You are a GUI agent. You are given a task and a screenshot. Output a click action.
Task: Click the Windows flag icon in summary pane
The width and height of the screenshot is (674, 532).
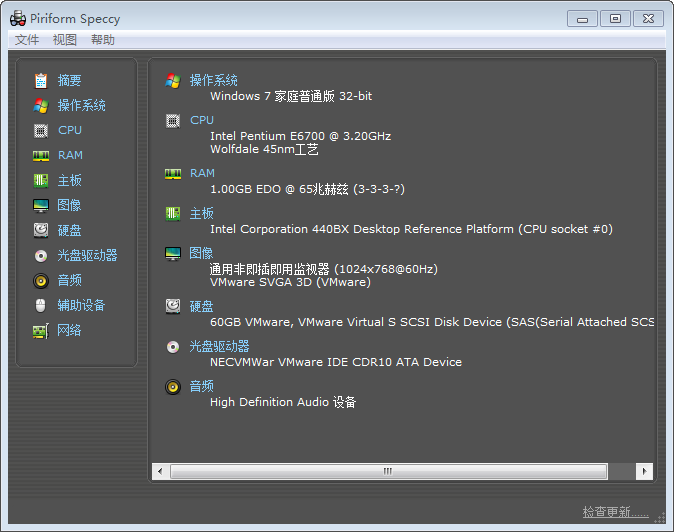click(x=173, y=81)
